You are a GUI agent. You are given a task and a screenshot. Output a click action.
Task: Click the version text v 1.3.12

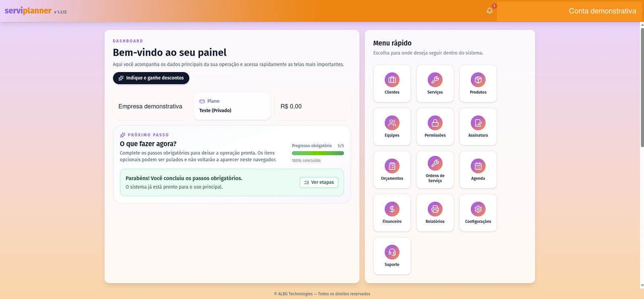pyautogui.click(x=60, y=12)
